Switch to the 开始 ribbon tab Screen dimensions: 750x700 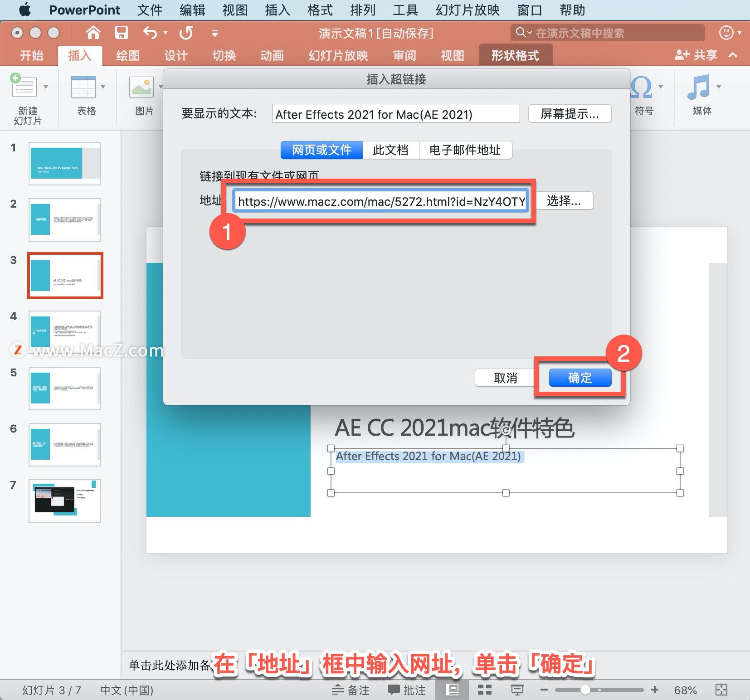(x=32, y=56)
